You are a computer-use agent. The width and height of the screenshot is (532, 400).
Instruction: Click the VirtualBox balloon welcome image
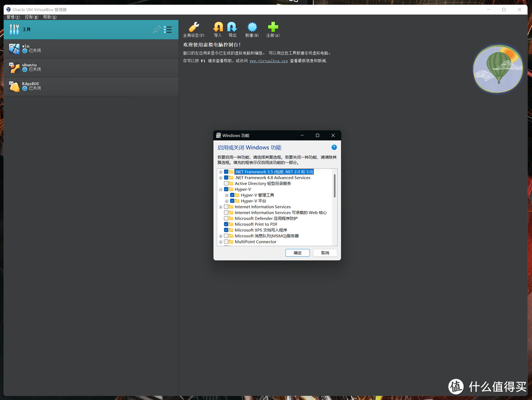click(498, 68)
